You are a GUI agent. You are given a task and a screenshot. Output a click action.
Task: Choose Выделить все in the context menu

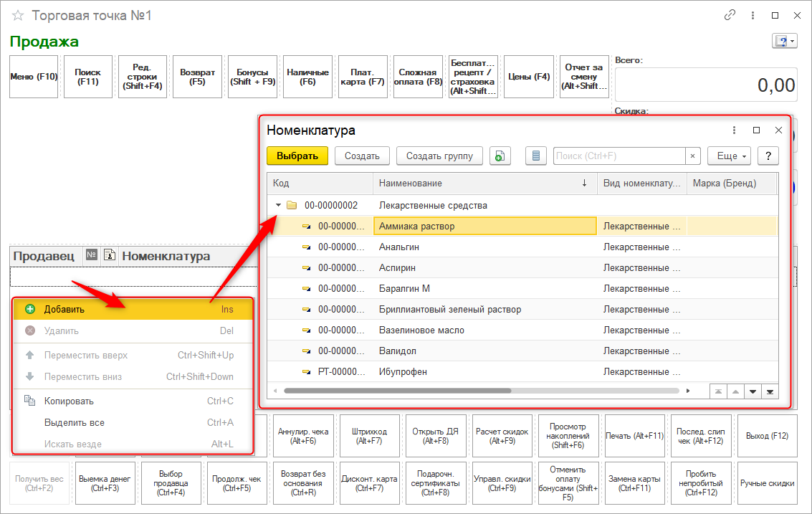[x=133, y=423]
